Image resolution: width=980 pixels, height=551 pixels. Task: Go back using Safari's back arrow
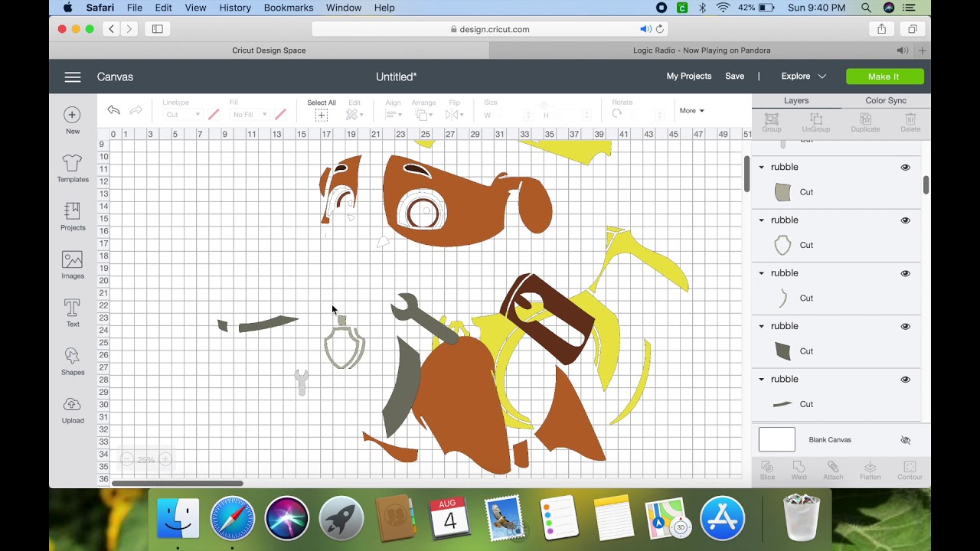coord(112,29)
